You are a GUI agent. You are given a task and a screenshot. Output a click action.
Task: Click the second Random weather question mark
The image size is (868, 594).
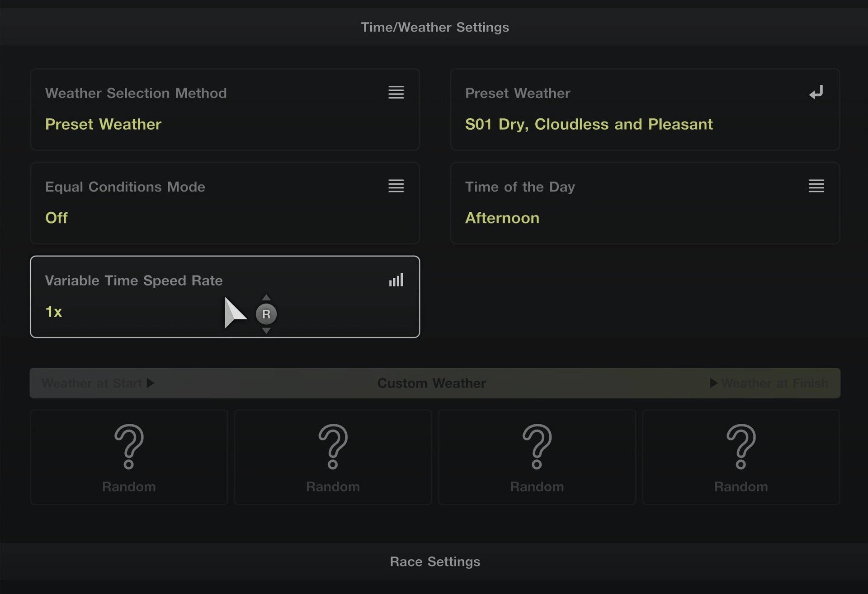(x=333, y=446)
